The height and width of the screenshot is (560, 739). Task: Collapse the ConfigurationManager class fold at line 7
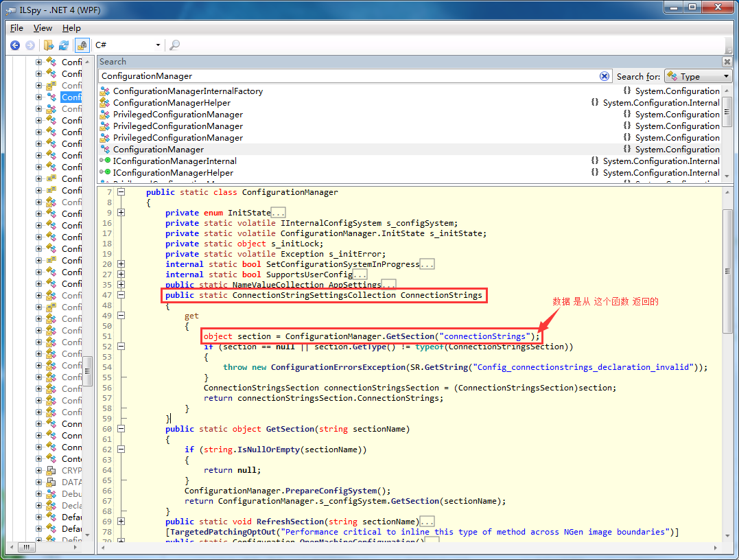121,192
